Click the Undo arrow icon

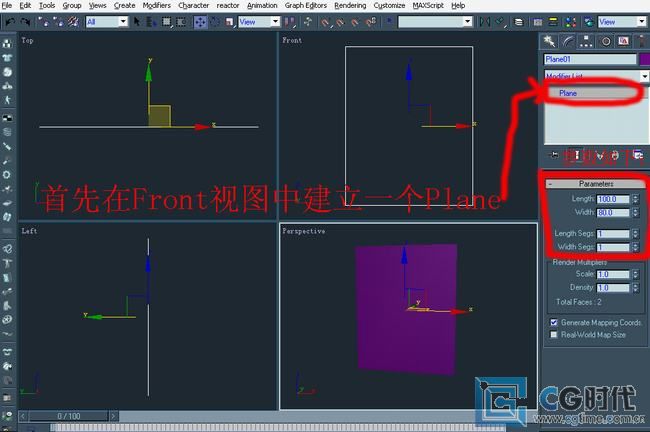10,22
